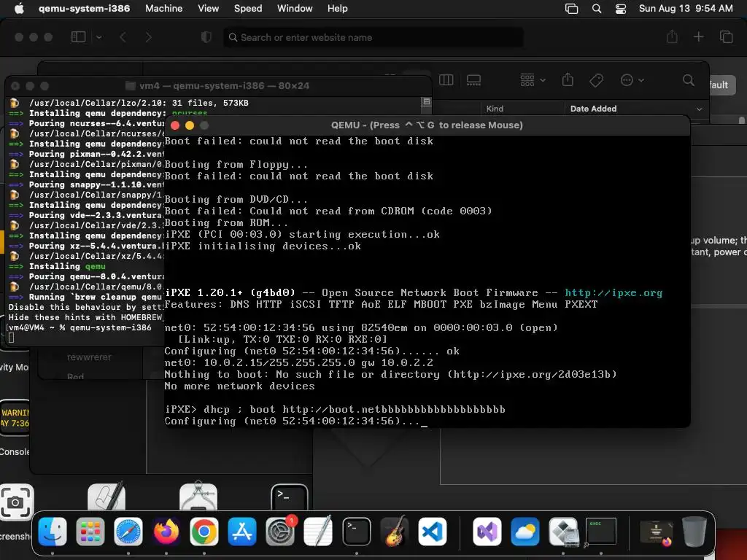Launch GarageBand from the dock
This screenshot has height=560, width=747.
394,532
